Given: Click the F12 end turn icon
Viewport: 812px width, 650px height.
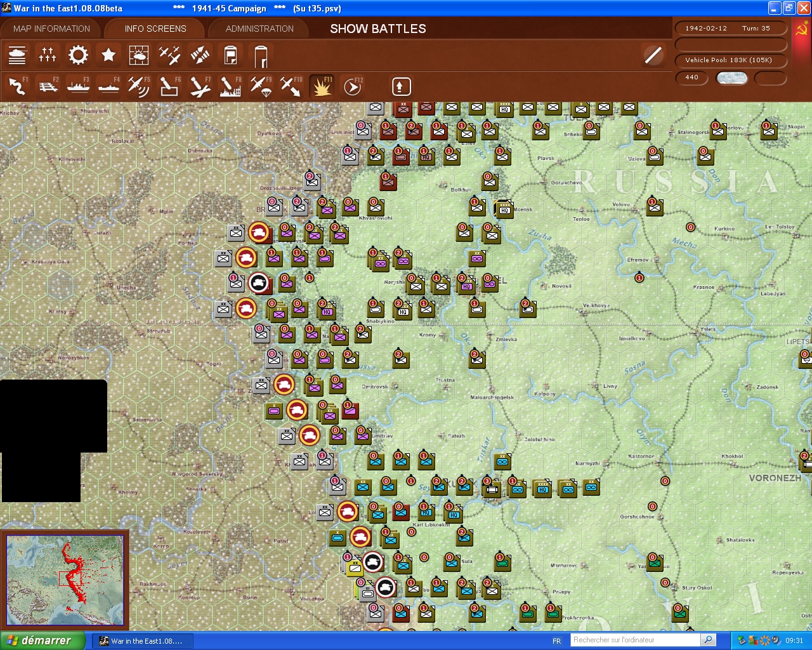Looking at the screenshot, I should [x=352, y=86].
